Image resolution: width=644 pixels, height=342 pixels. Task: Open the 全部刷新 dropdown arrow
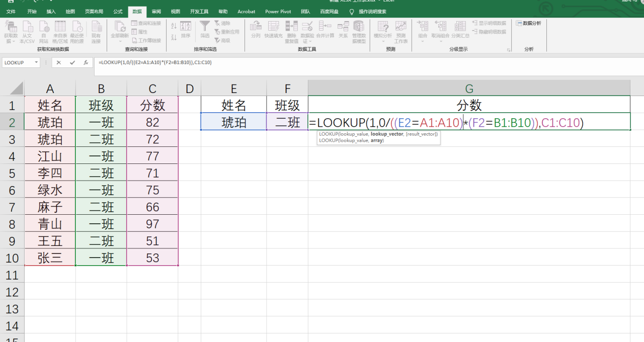click(119, 41)
